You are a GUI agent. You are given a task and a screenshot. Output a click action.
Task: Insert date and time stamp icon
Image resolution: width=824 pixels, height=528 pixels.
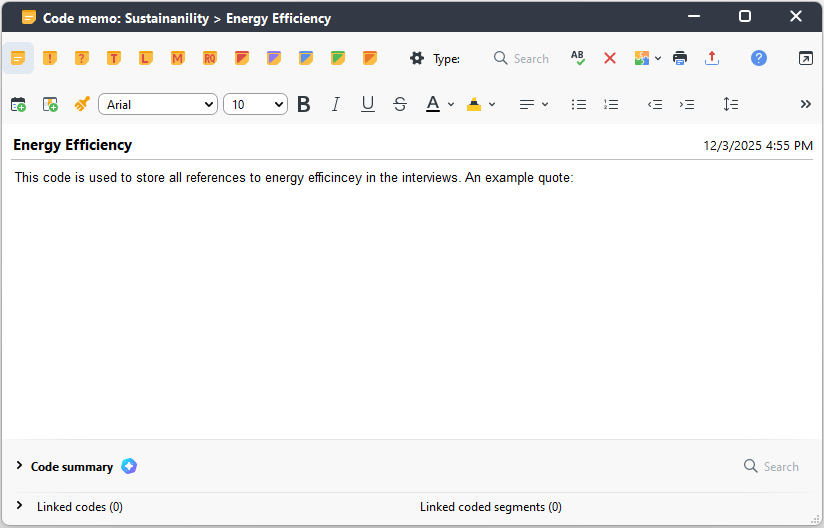click(x=18, y=104)
